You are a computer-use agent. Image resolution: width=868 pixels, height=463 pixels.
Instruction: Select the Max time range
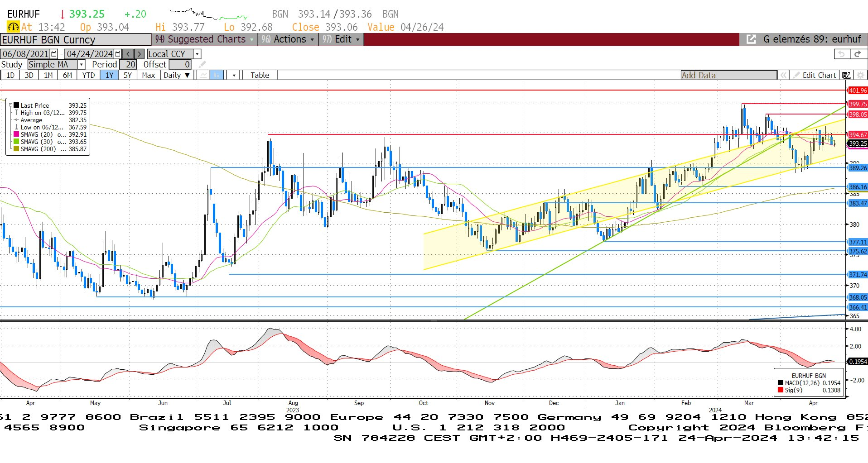[148, 75]
